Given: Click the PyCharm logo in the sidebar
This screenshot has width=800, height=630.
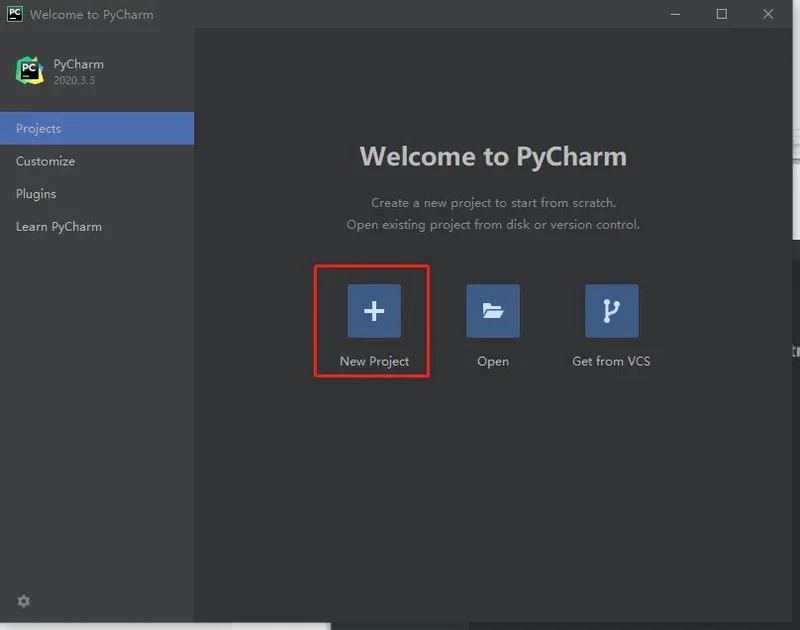Looking at the screenshot, I should coord(30,71).
